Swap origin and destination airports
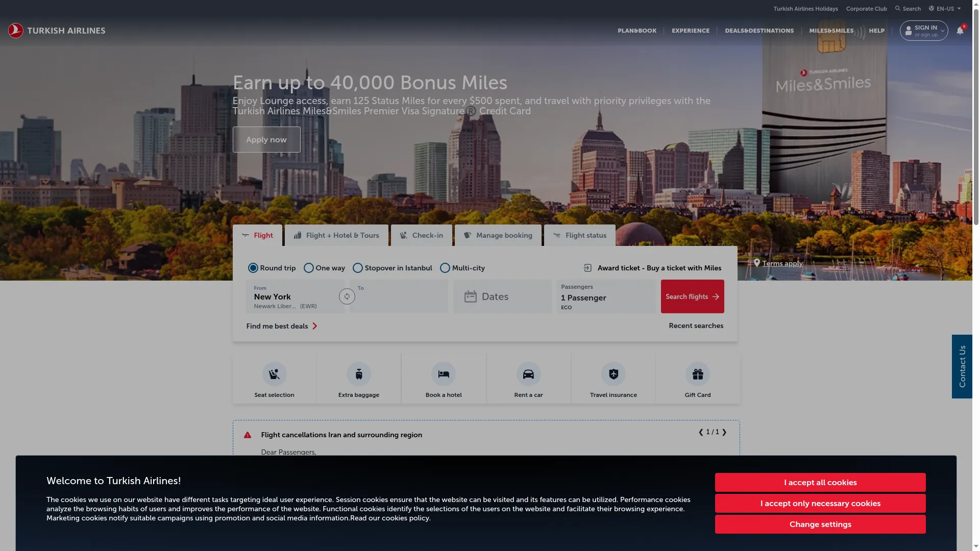980x551 pixels. pos(347,296)
